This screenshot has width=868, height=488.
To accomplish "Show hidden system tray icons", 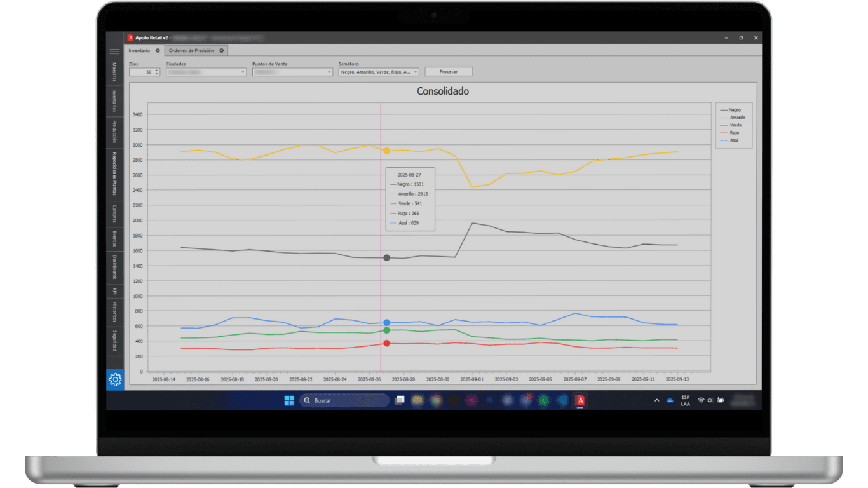I will [x=656, y=400].
